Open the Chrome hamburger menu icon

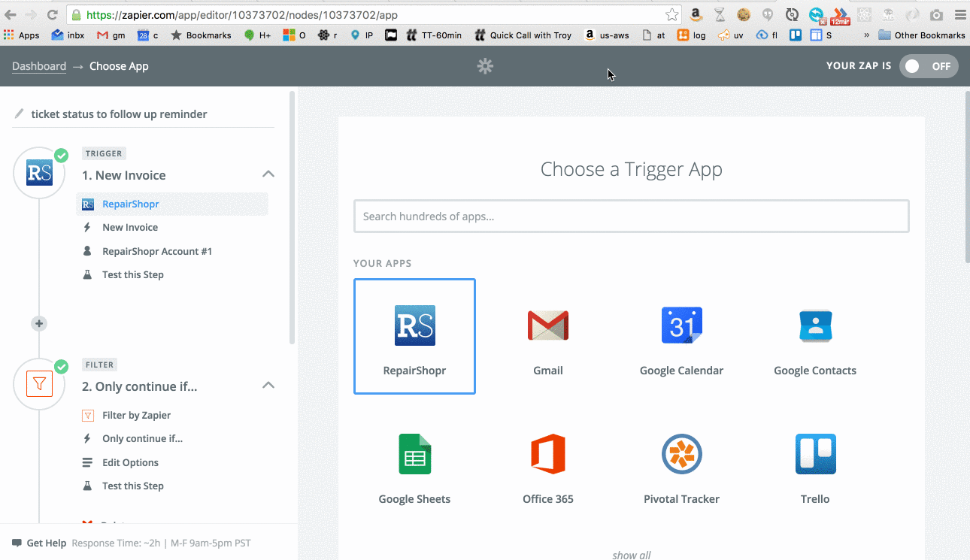[959, 15]
